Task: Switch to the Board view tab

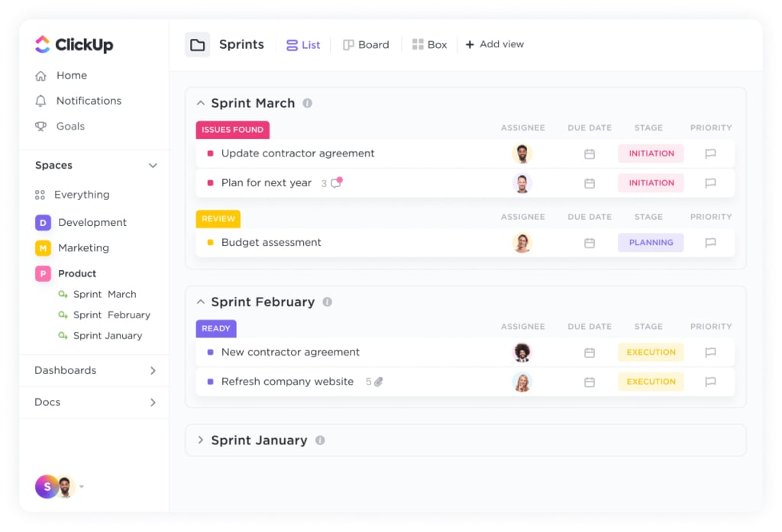Action: point(366,45)
